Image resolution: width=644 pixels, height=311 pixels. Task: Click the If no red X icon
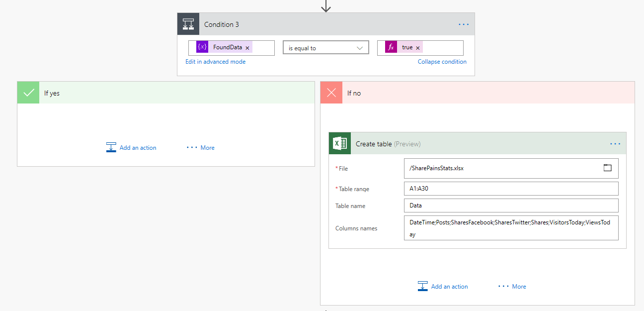[331, 93]
